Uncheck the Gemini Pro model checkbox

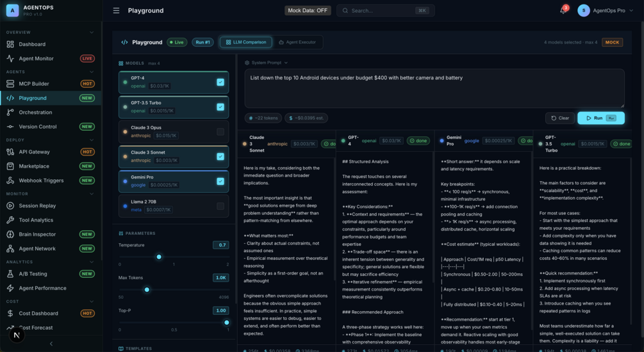(x=220, y=181)
